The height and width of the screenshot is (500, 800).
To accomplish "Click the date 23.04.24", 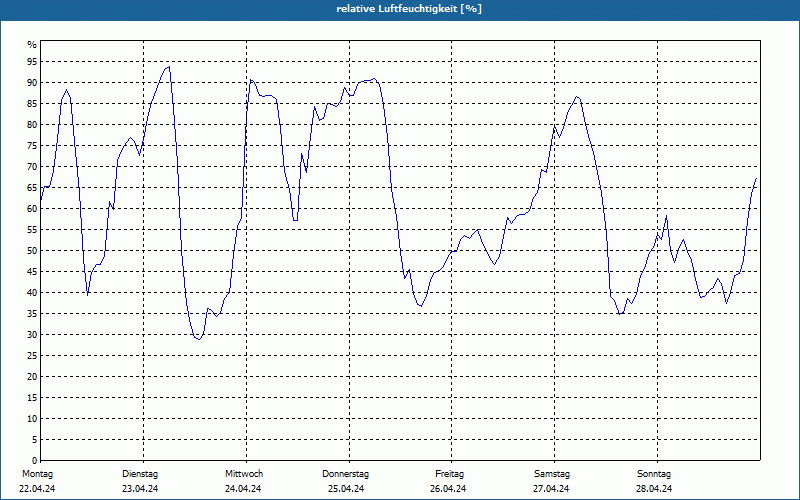I will tap(140, 489).
